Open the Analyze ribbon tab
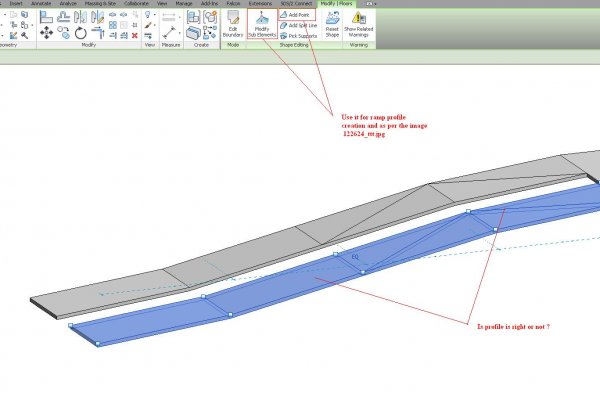 (67, 4)
